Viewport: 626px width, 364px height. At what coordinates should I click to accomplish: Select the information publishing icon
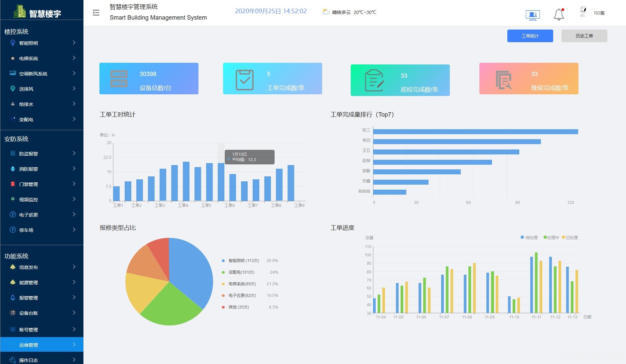13,267
